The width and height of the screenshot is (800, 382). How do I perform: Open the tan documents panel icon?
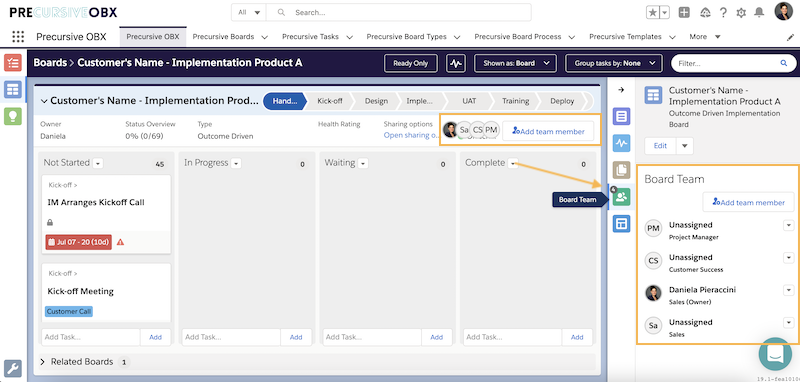click(621, 170)
